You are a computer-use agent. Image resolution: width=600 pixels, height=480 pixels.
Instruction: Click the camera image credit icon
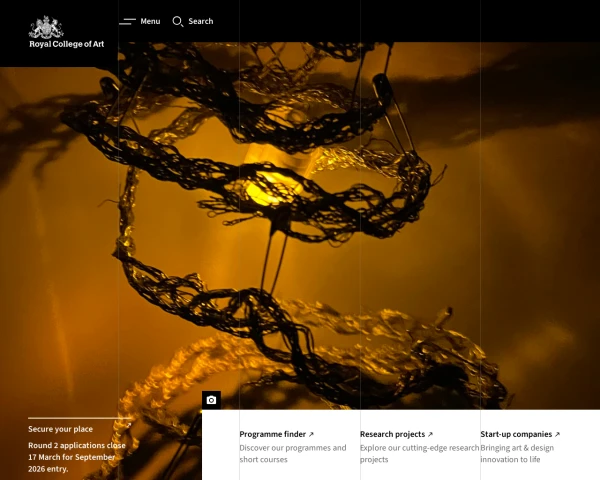pyautogui.click(x=211, y=400)
